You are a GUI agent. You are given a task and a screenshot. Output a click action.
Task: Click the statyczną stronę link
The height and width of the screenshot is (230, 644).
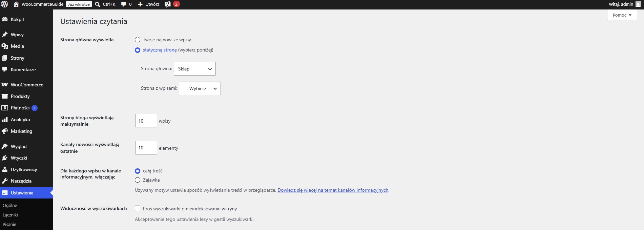point(160,50)
